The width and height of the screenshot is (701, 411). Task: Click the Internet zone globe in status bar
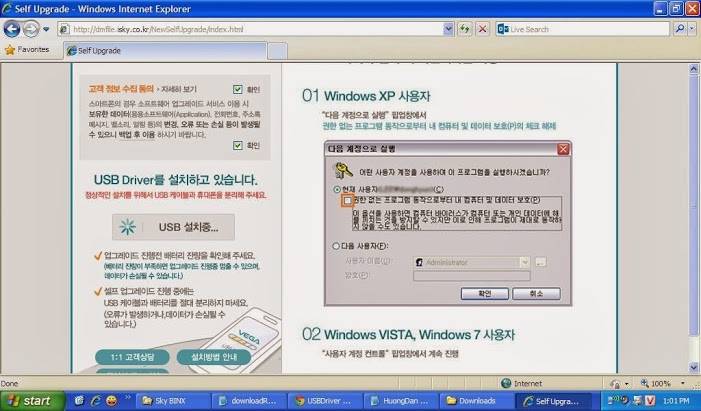506,383
